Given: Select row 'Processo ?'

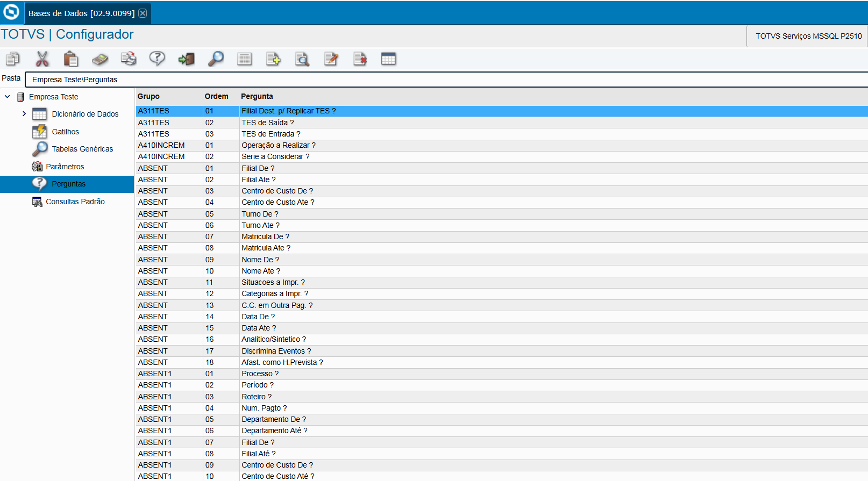Looking at the screenshot, I should [501, 374].
